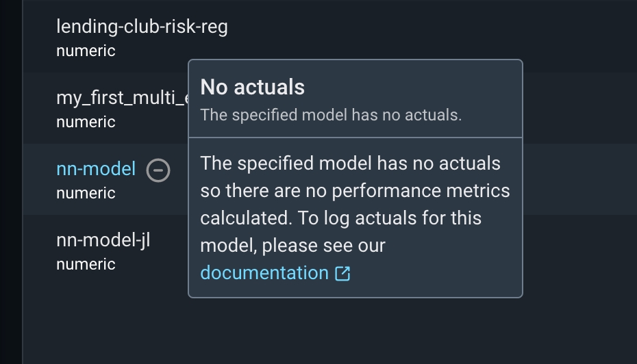This screenshot has width=637, height=364.
Task: Click the minus-circle icon beside nn-model
Action: (158, 170)
